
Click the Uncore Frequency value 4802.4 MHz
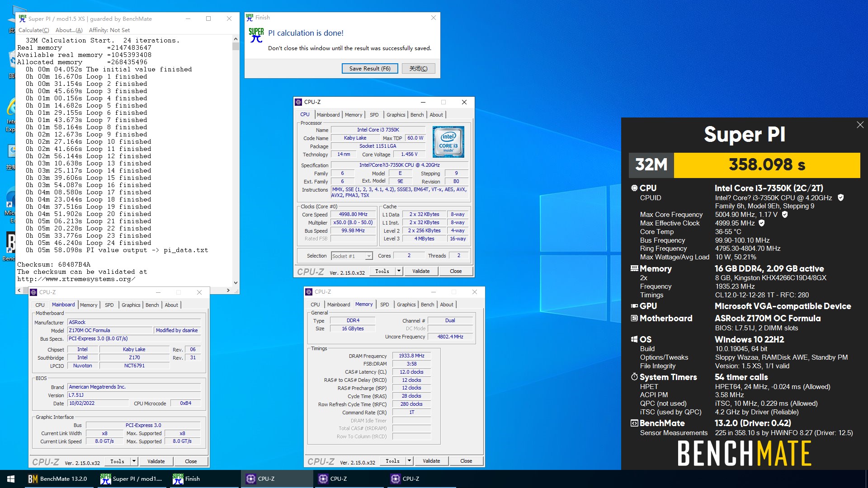click(450, 337)
